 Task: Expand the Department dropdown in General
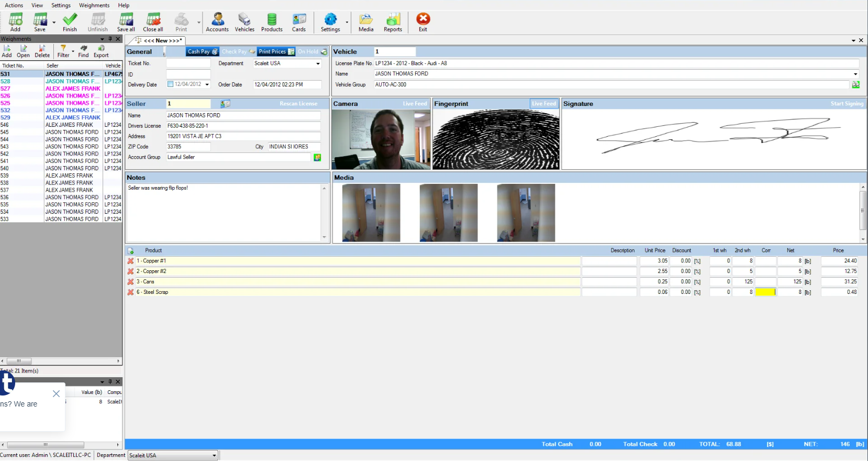(x=318, y=64)
